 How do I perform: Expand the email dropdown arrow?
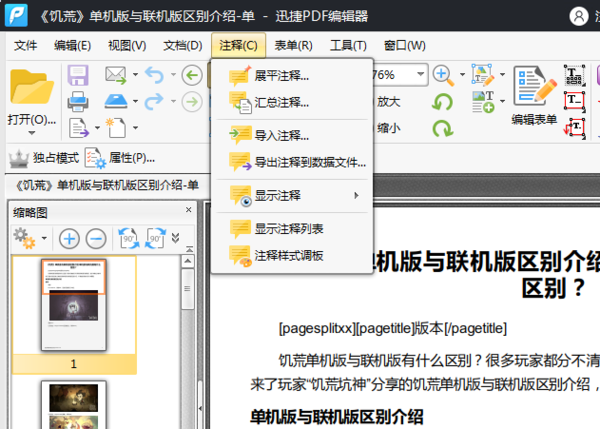[x=135, y=75]
